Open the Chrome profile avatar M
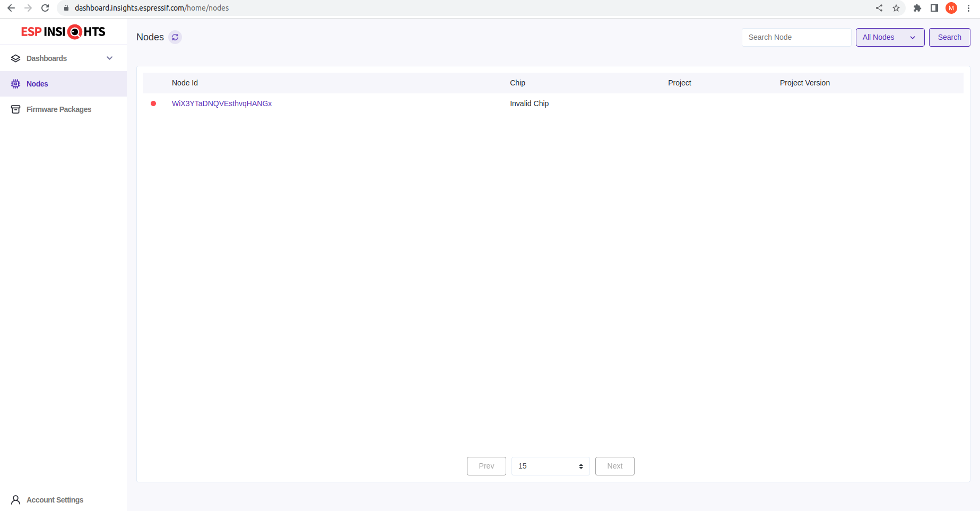Image resolution: width=980 pixels, height=511 pixels. click(951, 8)
